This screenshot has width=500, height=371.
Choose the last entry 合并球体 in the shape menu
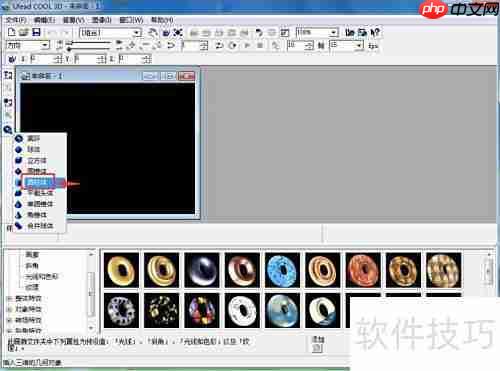point(40,226)
